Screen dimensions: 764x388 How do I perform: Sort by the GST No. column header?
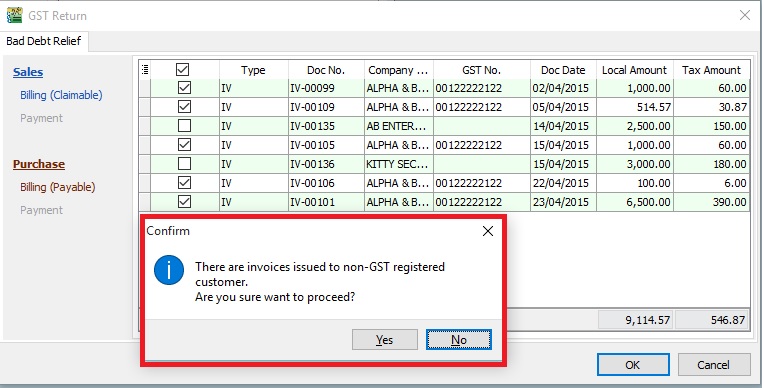tap(481, 70)
